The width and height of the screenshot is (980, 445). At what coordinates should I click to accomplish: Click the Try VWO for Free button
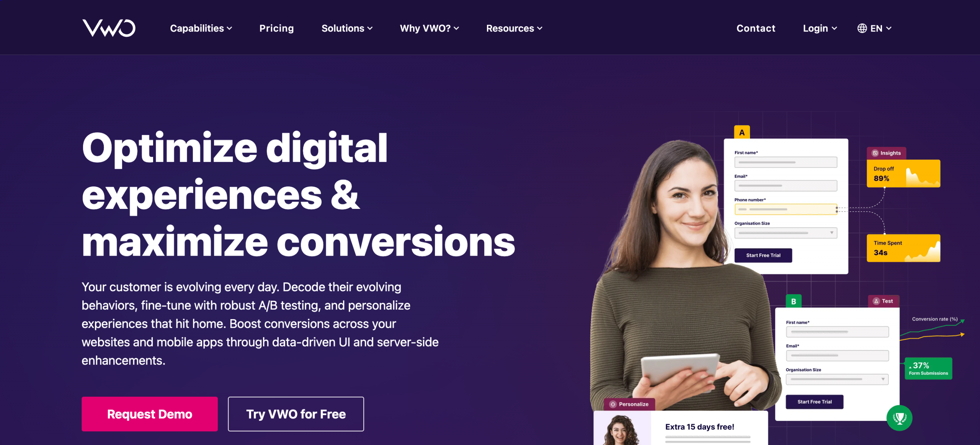point(296,413)
